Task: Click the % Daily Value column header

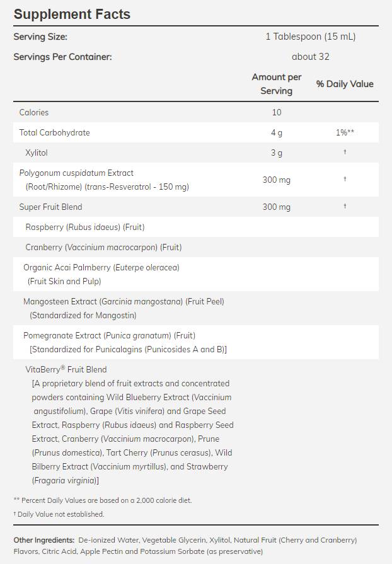Action: (345, 84)
